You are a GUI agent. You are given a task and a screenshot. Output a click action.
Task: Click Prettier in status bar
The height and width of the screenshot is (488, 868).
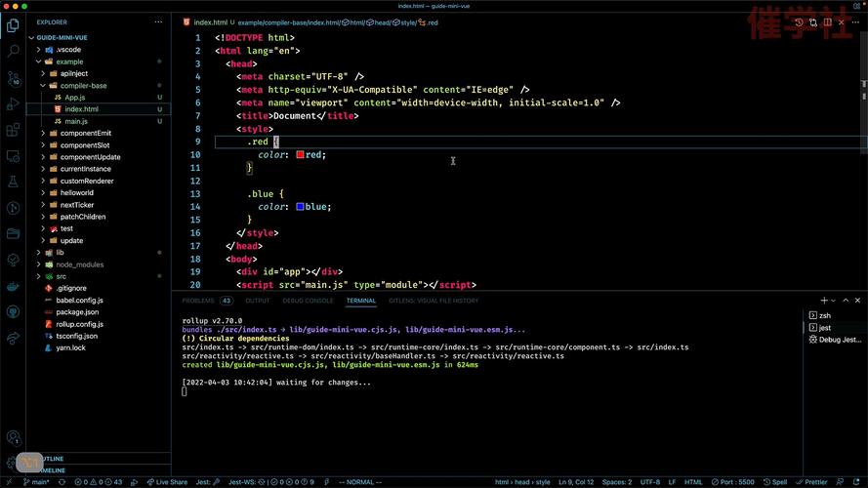pos(811,482)
